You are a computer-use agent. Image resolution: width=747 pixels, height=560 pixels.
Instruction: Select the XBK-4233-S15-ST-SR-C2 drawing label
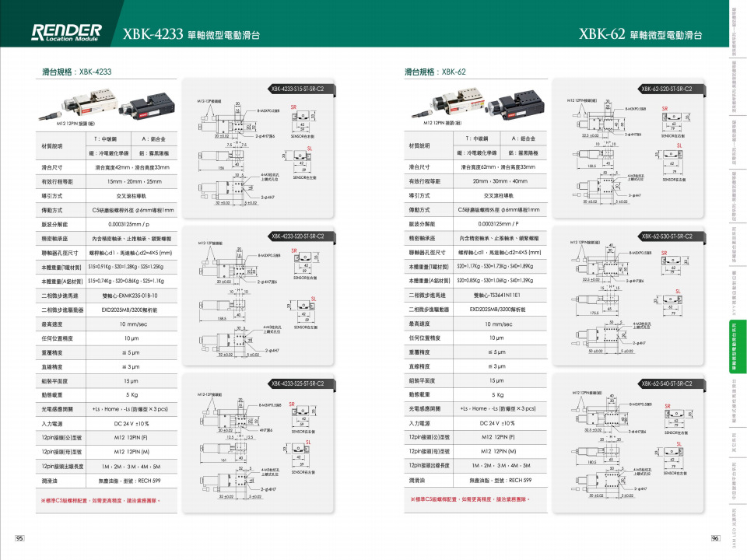(299, 89)
